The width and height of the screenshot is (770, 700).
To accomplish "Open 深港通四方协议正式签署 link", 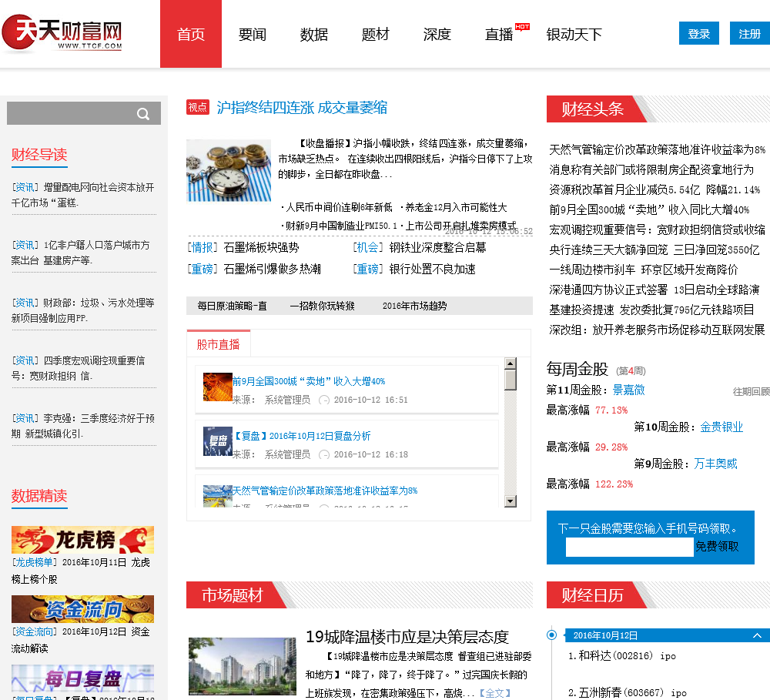I will coord(654,290).
